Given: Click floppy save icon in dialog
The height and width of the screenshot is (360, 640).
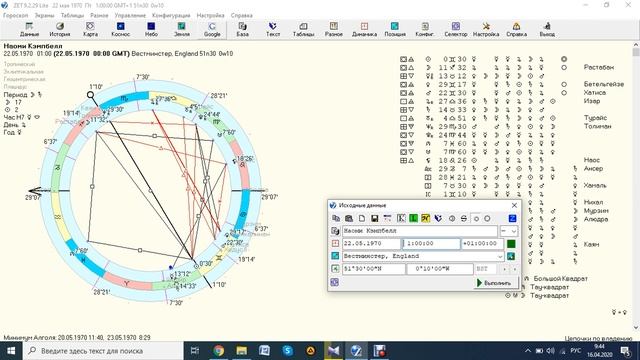Looking at the screenshot, I should click(374, 218).
